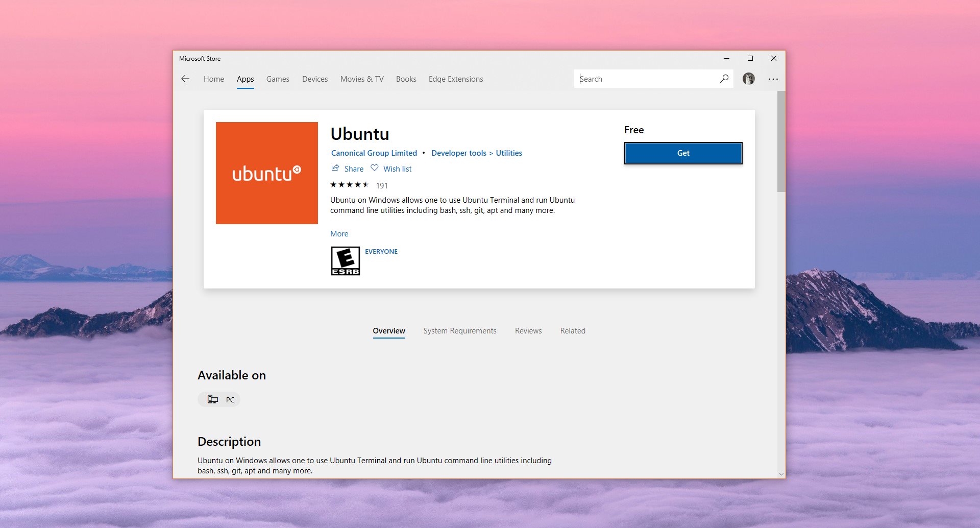Click the Share icon
The width and height of the screenshot is (980, 528).
click(335, 168)
